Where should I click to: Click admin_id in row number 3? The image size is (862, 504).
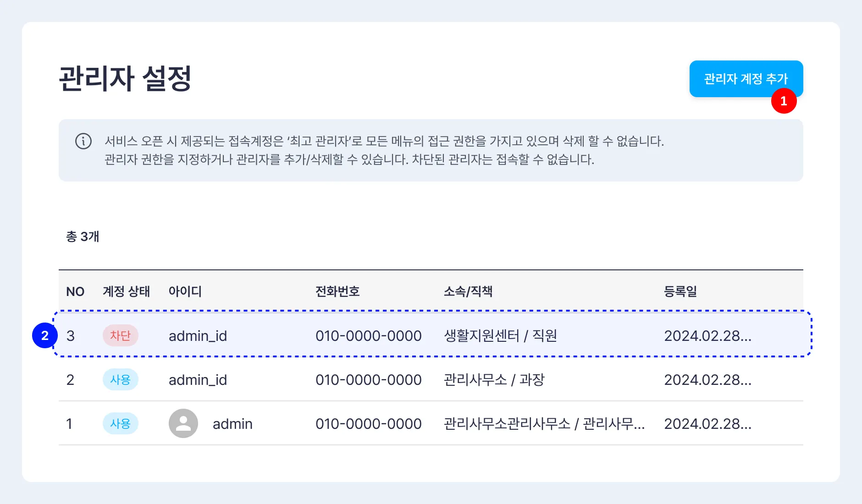198,335
